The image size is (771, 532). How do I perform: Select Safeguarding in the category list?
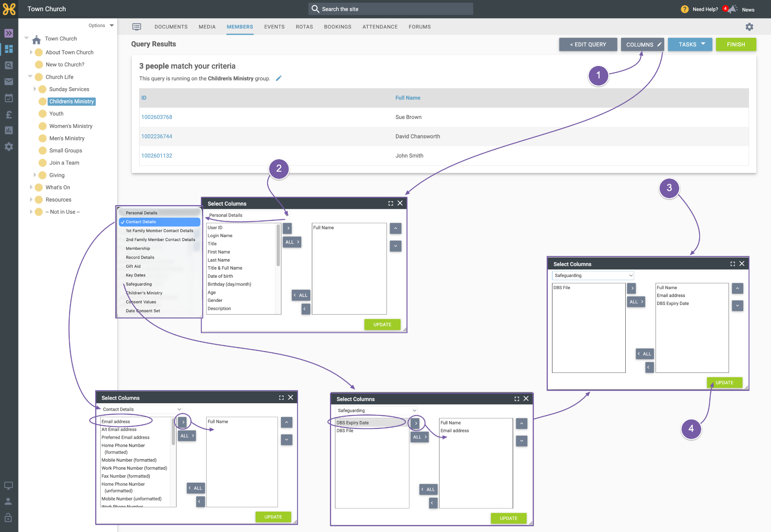tap(139, 284)
